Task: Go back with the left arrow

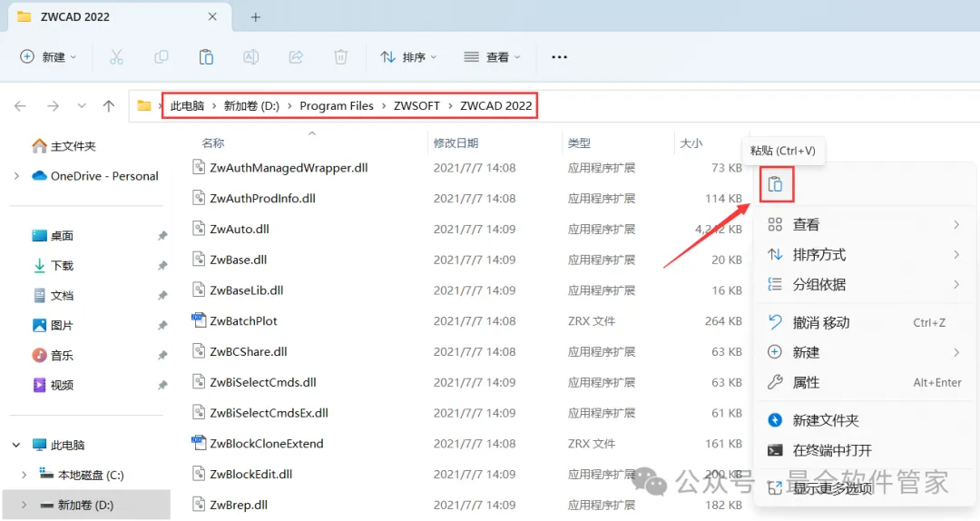Action: [20, 105]
